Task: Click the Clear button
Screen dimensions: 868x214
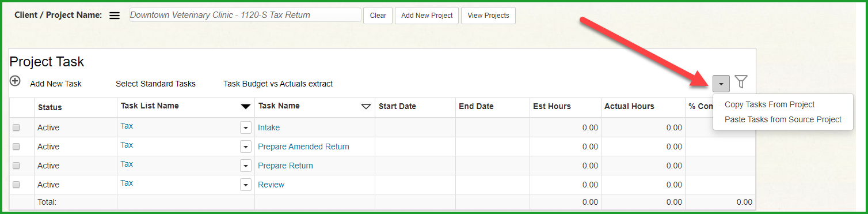Action: pos(378,16)
